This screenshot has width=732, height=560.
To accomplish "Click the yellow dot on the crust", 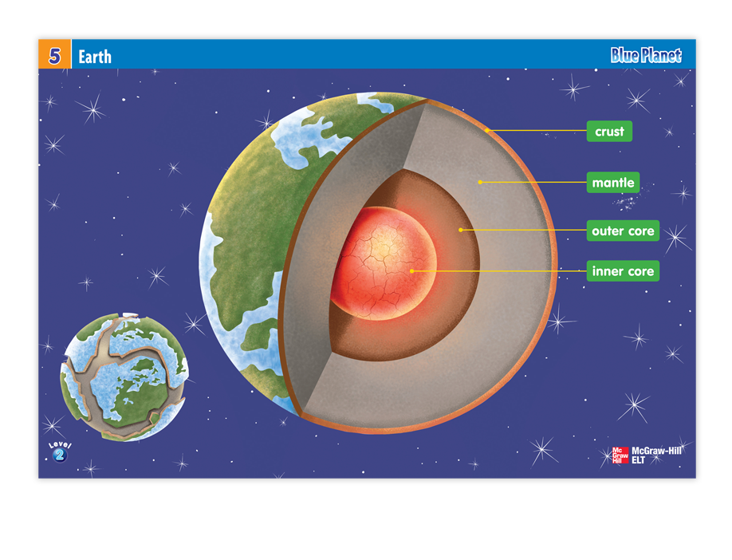I will [x=486, y=130].
